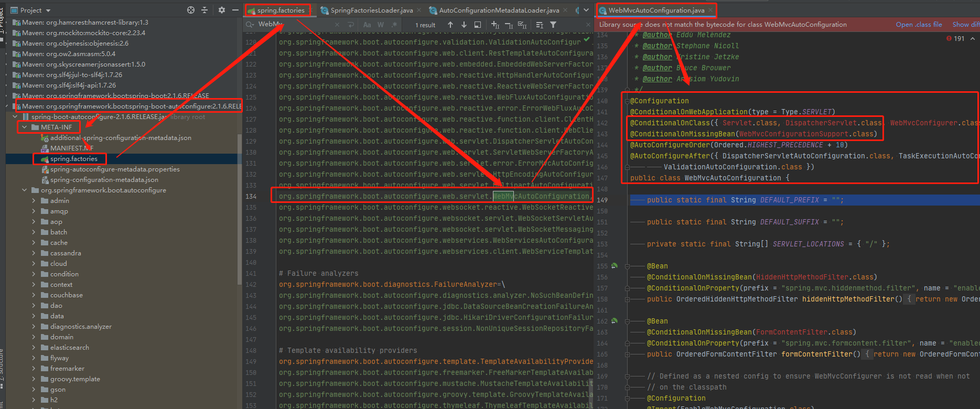Click Open .class file link

point(919,25)
